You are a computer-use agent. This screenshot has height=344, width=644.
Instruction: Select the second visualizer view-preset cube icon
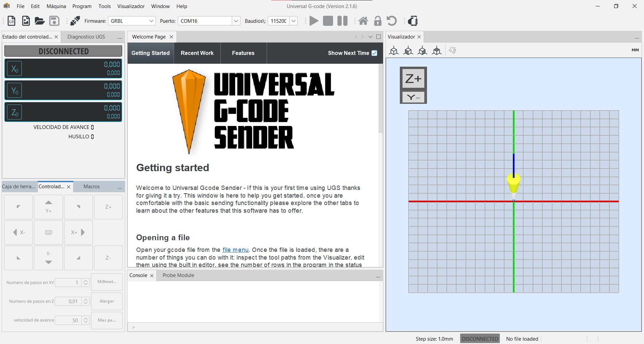click(x=408, y=51)
